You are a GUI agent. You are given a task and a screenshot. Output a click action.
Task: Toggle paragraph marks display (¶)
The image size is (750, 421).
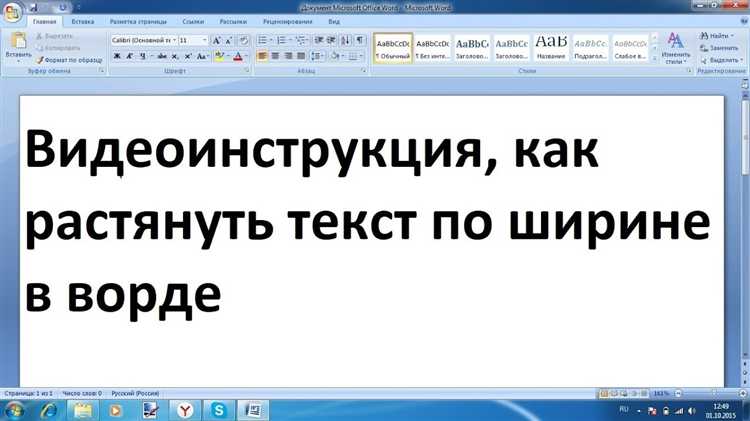(x=360, y=40)
